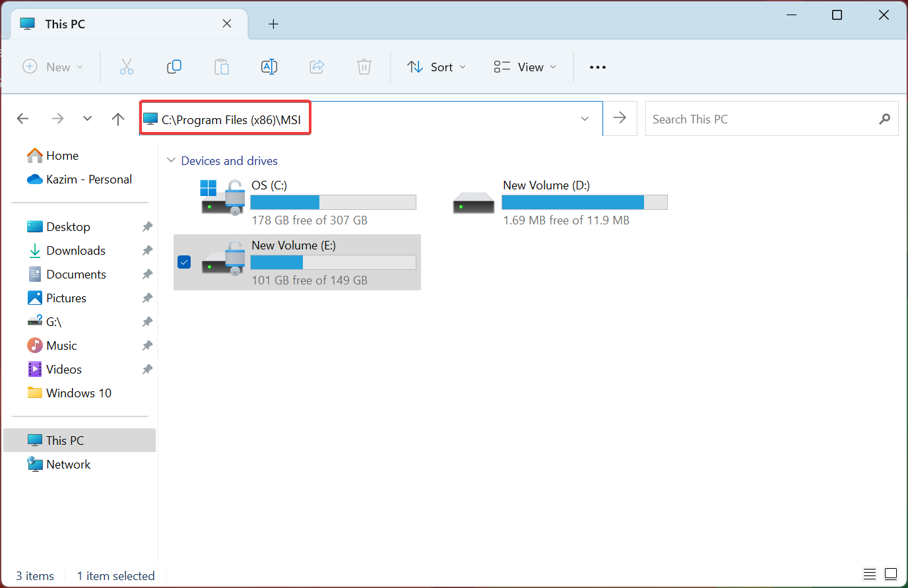Open the Windows 10 folder
This screenshot has height=588, width=908.
point(69,393)
